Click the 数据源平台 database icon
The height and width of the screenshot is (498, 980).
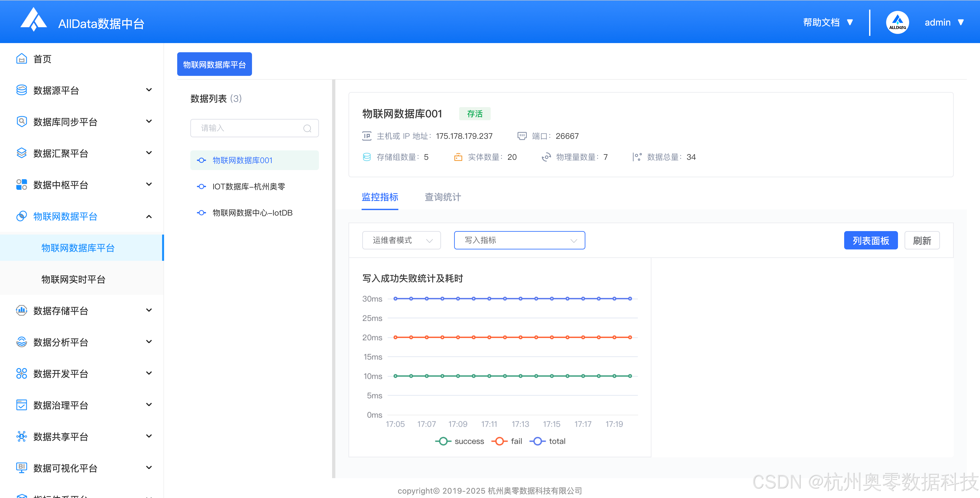(21, 90)
